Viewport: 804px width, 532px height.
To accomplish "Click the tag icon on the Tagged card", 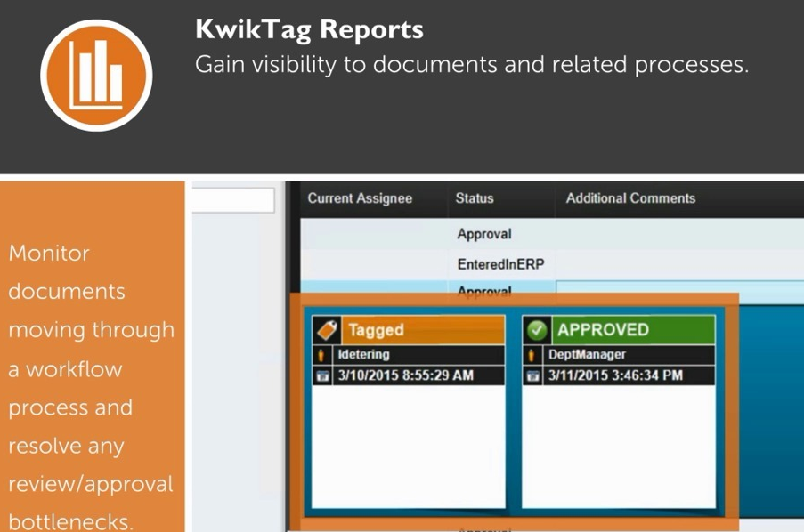I will tap(327, 329).
